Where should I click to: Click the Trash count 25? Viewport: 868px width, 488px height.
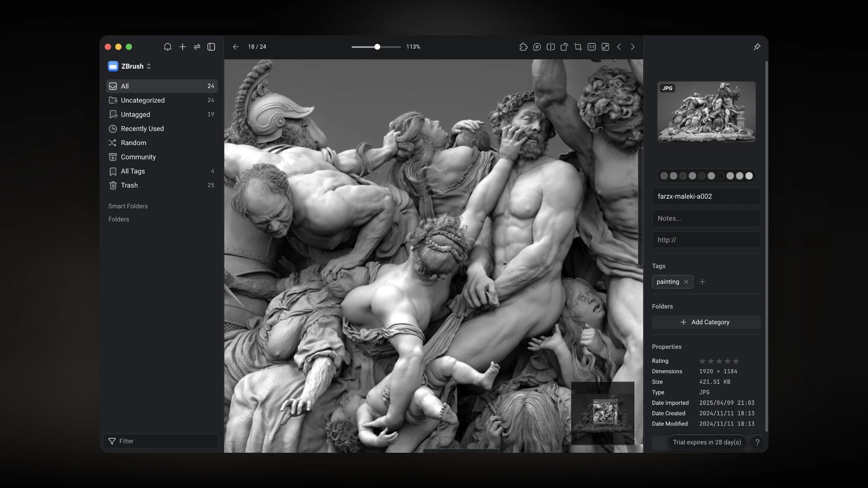[211, 185]
